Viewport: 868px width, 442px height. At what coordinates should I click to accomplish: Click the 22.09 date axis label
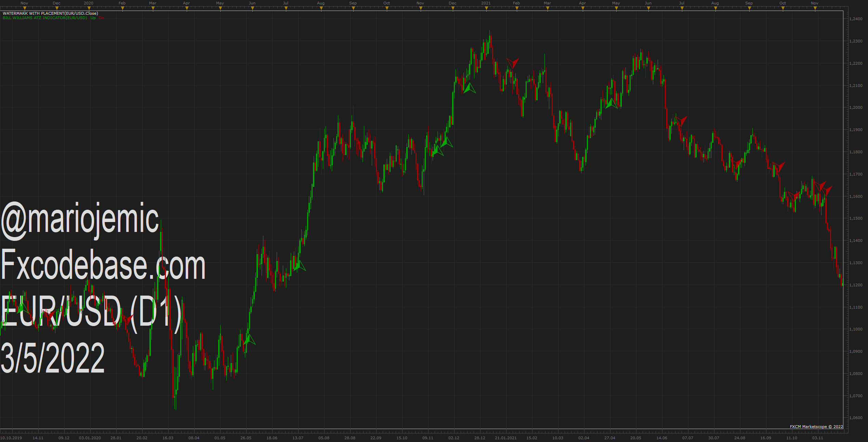coord(376,438)
